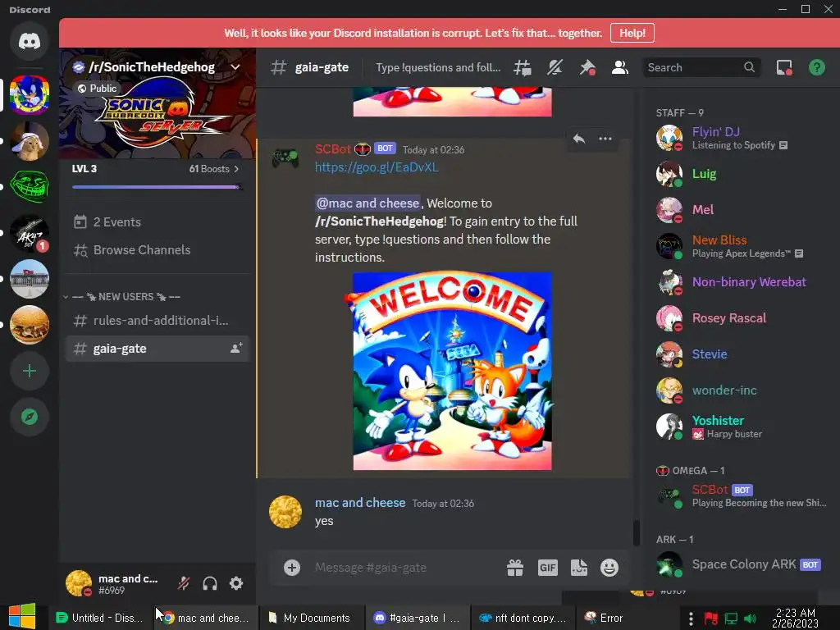Click the @mac and cheese mention
This screenshot has height=630, width=840.
click(x=368, y=203)
